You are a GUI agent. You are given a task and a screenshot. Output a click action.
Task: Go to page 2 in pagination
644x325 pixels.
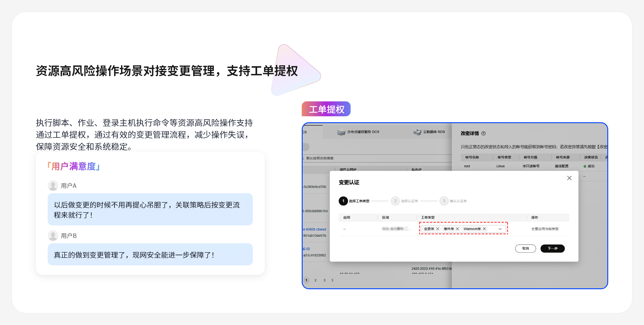[315, 280]
